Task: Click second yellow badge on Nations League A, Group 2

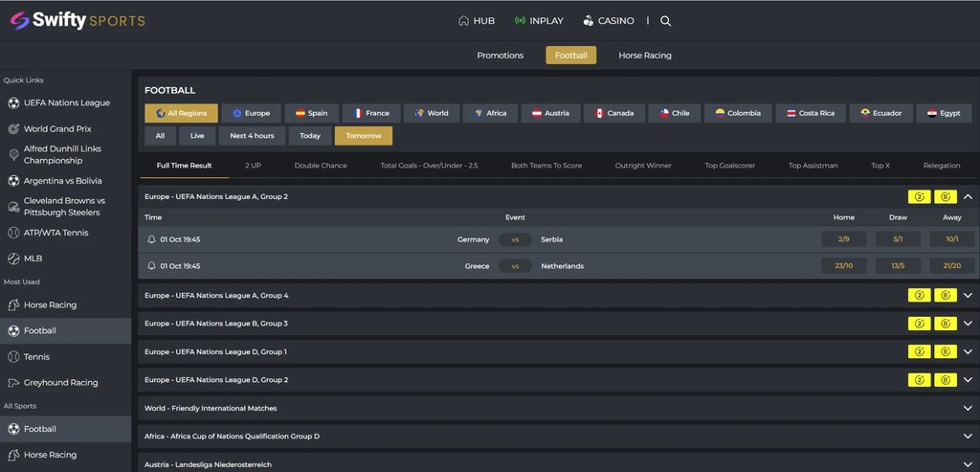Action: click(x=946, y=197)
